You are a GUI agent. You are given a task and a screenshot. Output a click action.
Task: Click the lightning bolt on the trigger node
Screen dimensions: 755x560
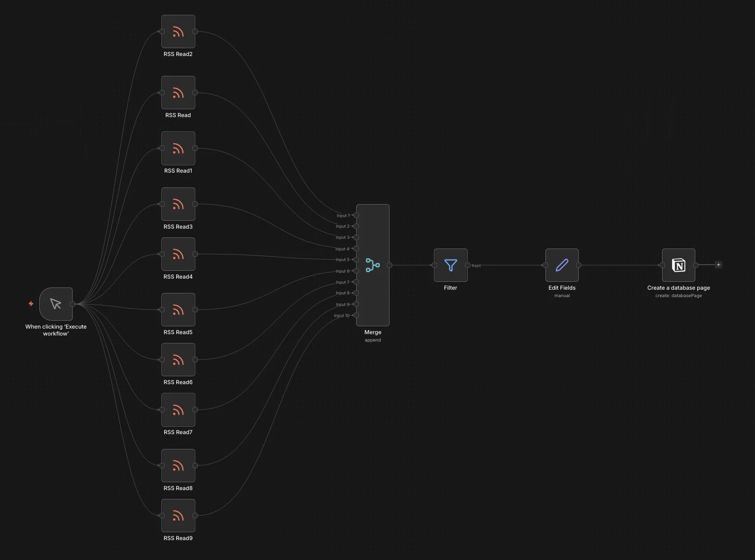[x=31, y=304]
